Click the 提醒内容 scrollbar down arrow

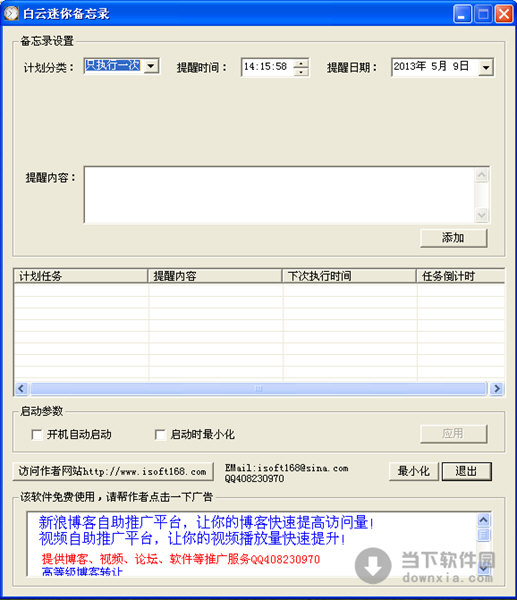[482, 215]
